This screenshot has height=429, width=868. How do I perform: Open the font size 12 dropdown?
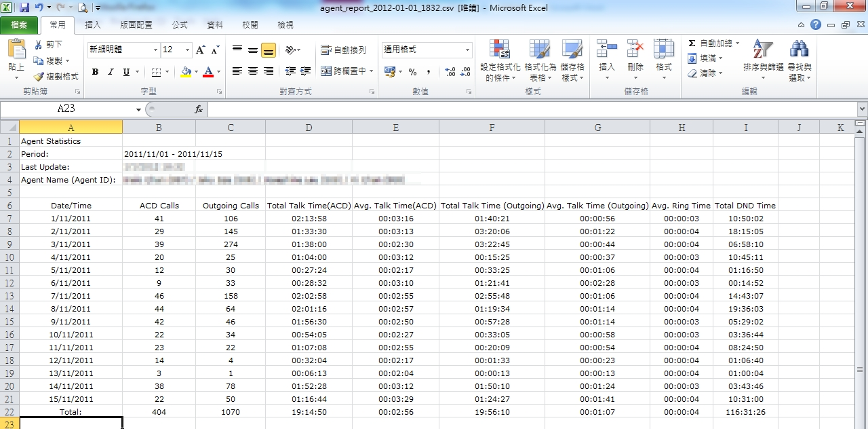tap(186, 50)
